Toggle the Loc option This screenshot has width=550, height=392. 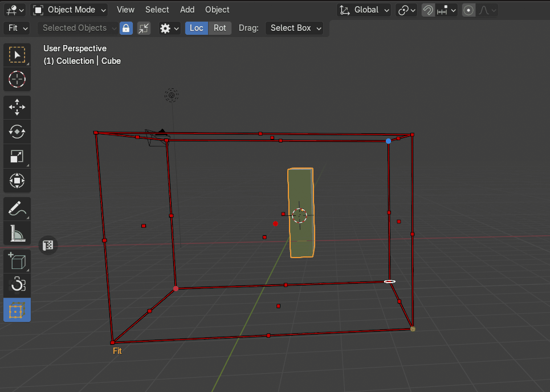pyautogui.click(x=197, y=28)
